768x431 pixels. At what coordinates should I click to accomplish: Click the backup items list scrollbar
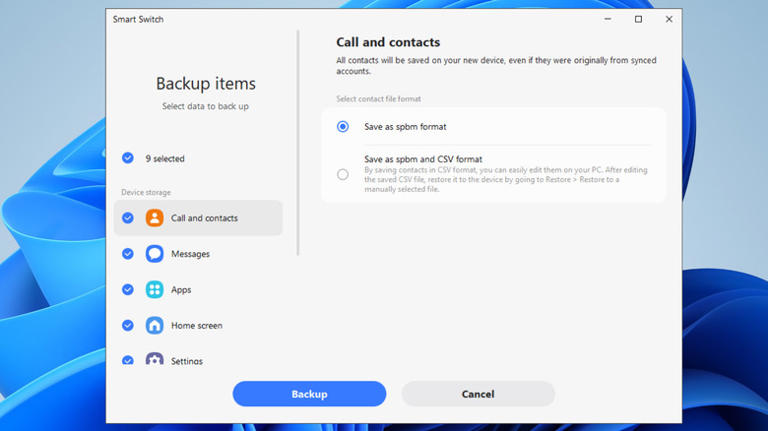coord(298,140)
